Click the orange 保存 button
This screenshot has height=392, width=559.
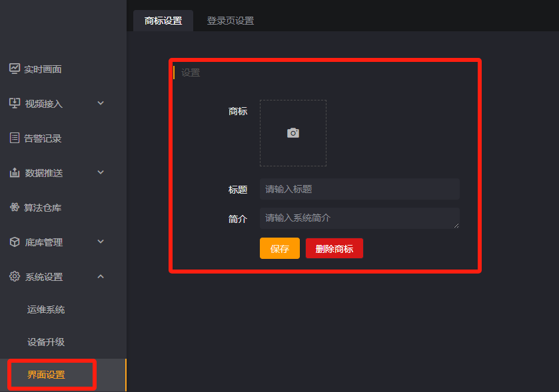click(280, 248)
